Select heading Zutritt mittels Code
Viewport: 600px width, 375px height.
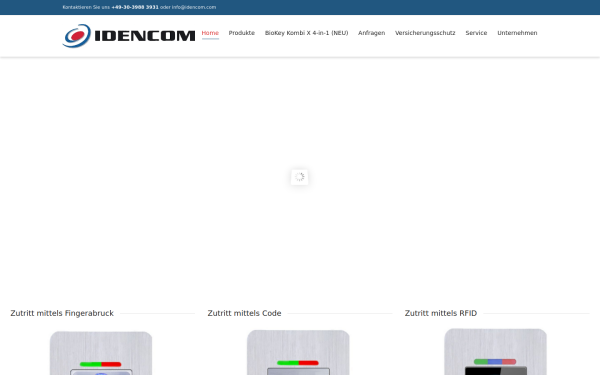pos(244,313)
